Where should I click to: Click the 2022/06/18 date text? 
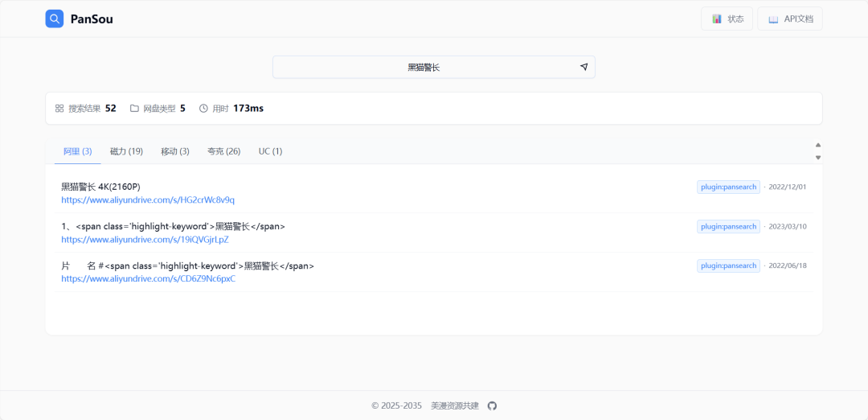(788, 266)
